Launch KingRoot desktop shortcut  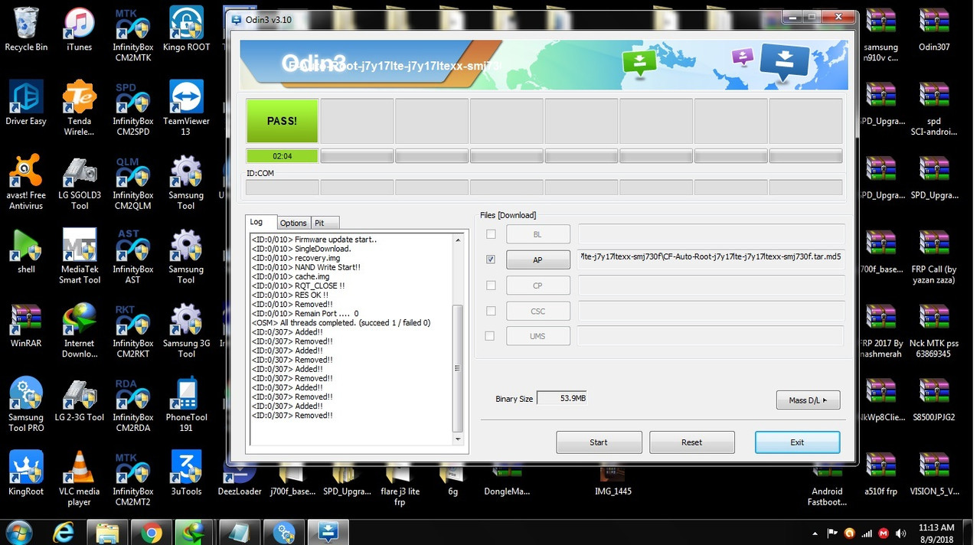click(26, 475)
